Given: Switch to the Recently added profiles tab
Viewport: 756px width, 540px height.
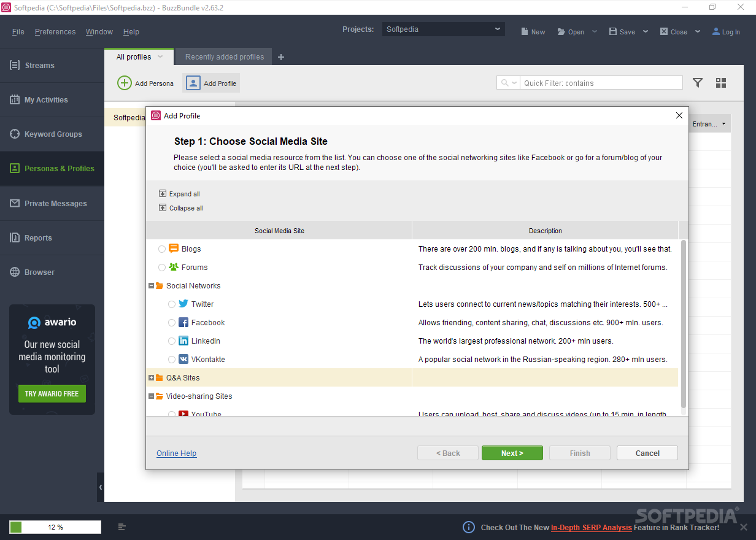Looking at the screenshot, I should [223, 56].
